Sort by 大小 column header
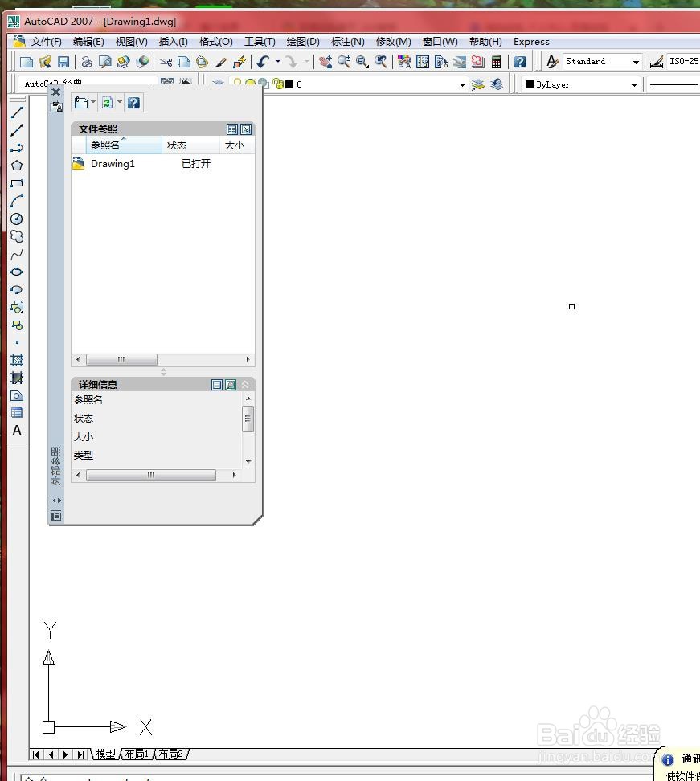The width and height of the screenshot is (700, 781). [237, 145]
